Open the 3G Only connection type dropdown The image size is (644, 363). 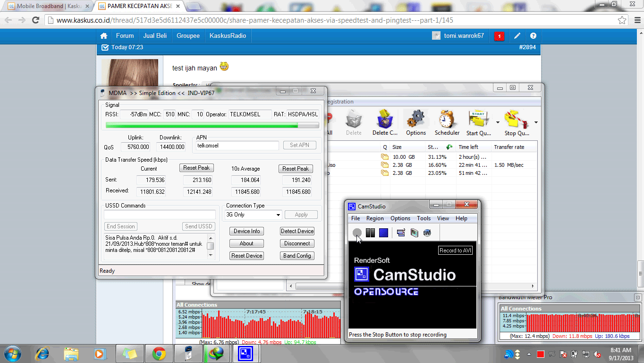(x=252, y=214)
